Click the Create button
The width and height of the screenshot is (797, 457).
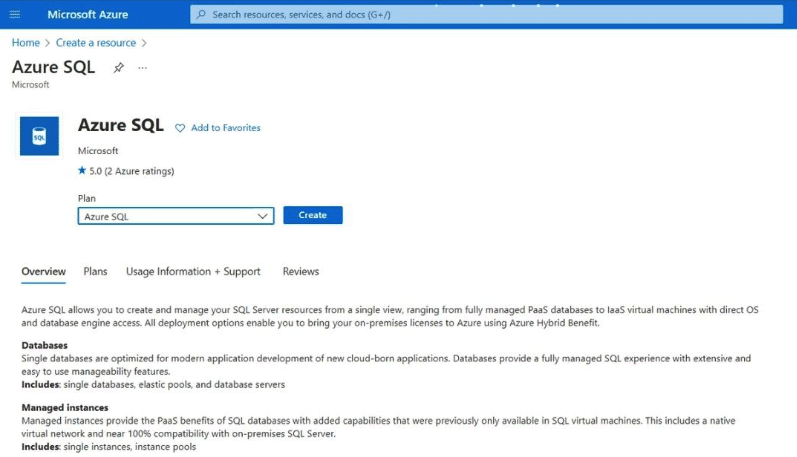click(x=313, y=215)
